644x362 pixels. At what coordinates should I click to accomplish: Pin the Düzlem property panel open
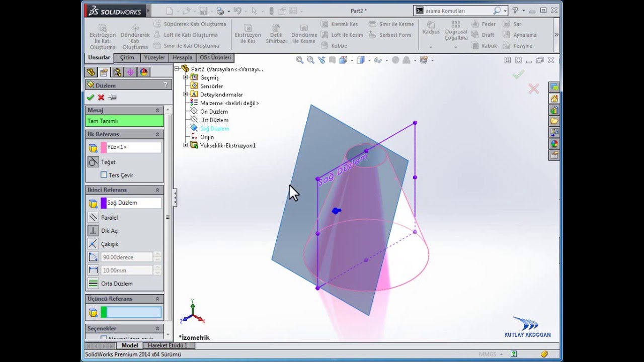pyautogui.click(x=112, y=98)
